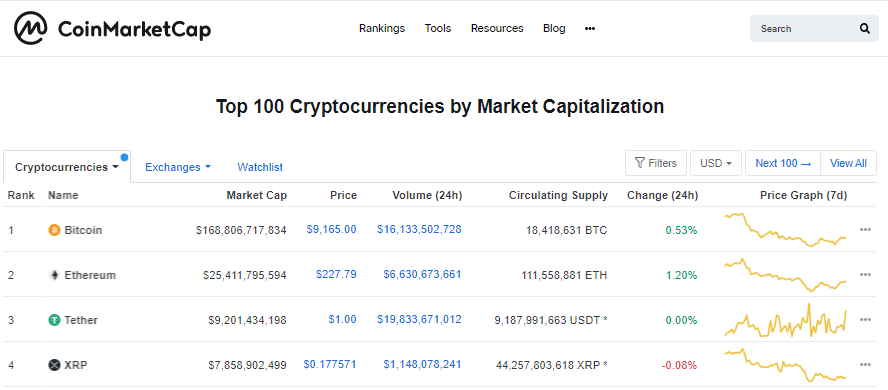Click the CoinMarketCap logo icon
The height and width of the screenshot is (390, 888).
[31, 28]
